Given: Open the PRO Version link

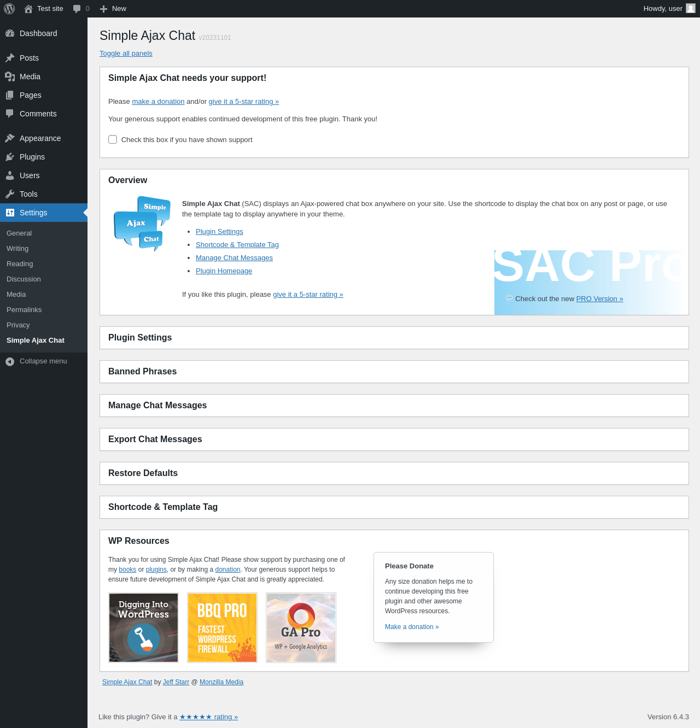Looking at the screenshot, I should [x=599, y=299].
